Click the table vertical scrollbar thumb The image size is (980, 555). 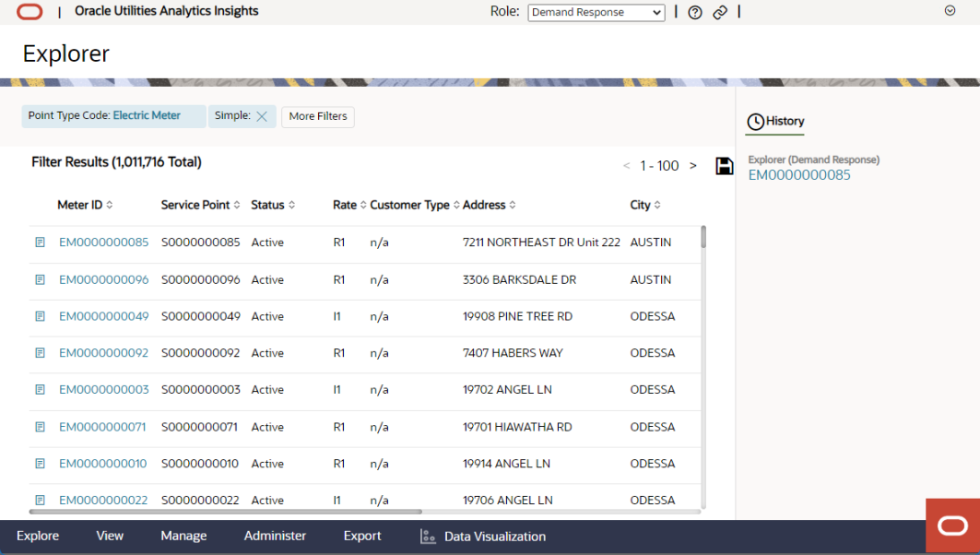(703, 237)
